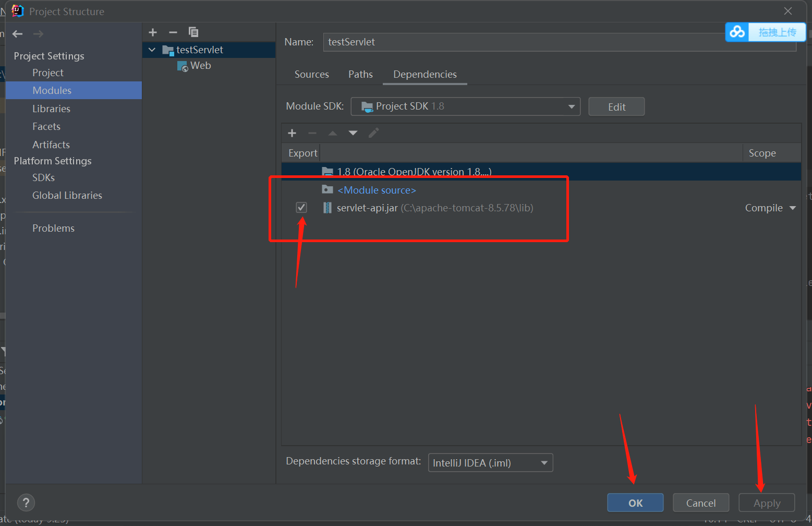
Task: Add a new module with plus icon
Action: click(x=153, y=32)
